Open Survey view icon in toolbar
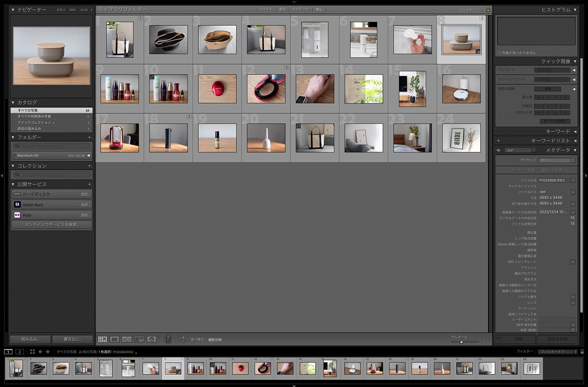Viewport: 588px width, 387px height. 139,340
